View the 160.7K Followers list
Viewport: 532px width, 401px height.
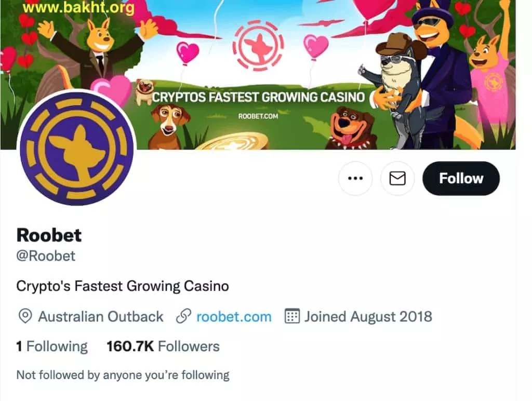pyautogui.click(x=163, y=346)
